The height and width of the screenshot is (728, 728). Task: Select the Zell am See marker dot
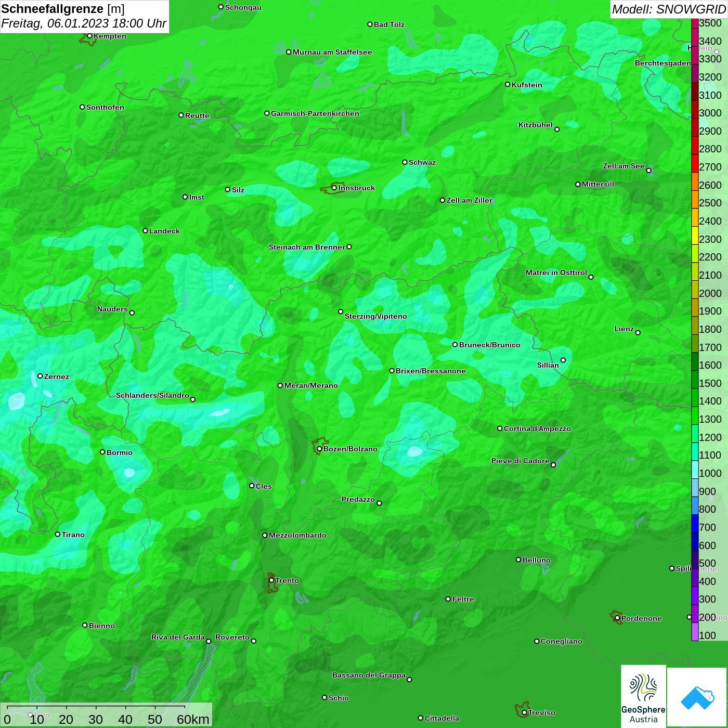(648, 171)
